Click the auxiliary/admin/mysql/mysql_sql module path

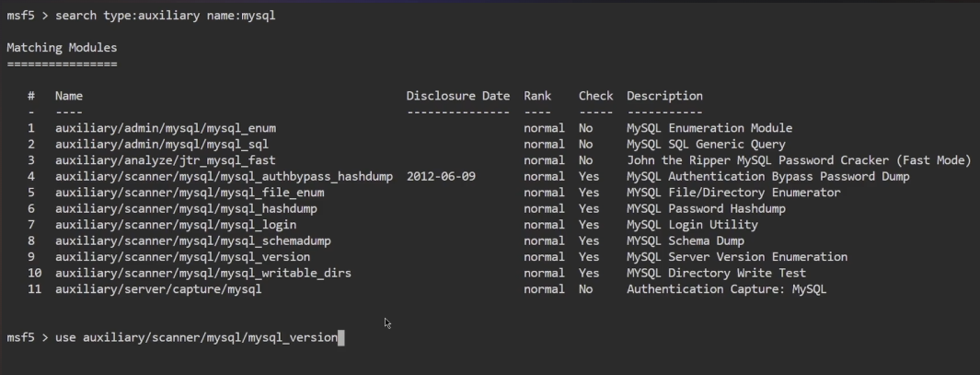[x=161, y=145]
